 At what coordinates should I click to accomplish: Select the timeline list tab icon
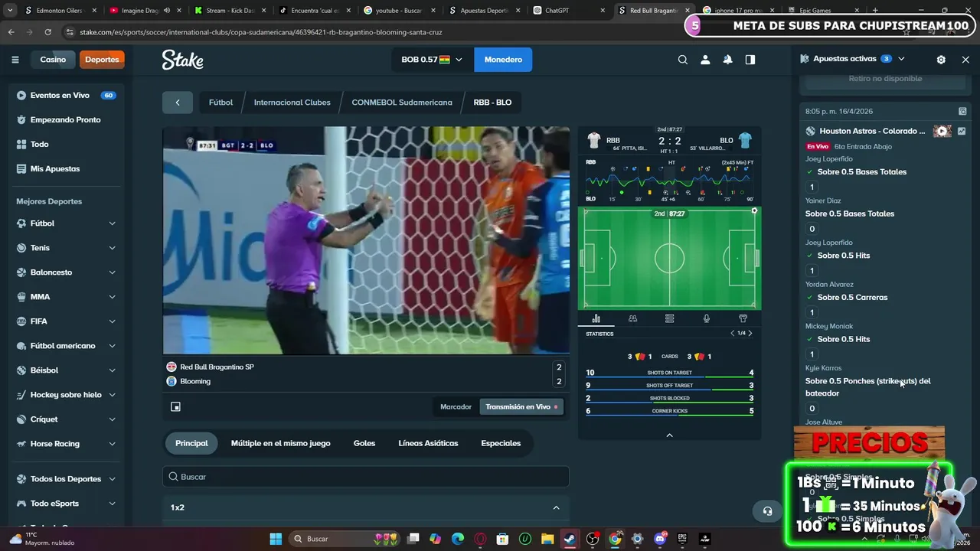669,318
